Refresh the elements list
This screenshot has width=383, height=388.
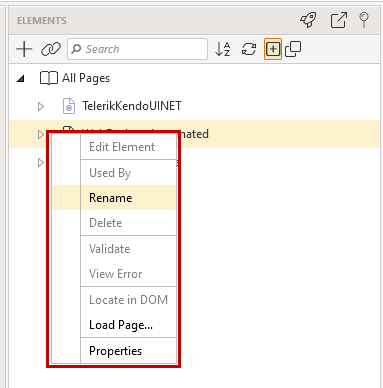pyautogui.click(x=249, y=49)
